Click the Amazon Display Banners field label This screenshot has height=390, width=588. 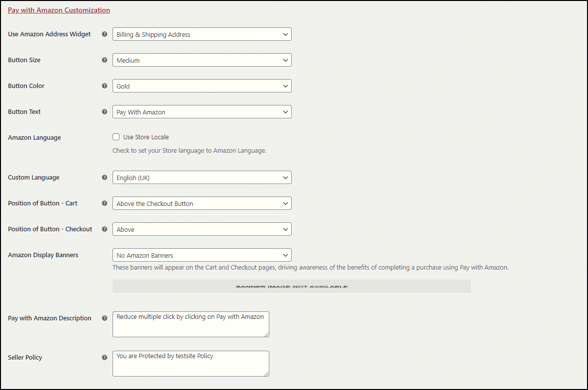pos(43,255)
